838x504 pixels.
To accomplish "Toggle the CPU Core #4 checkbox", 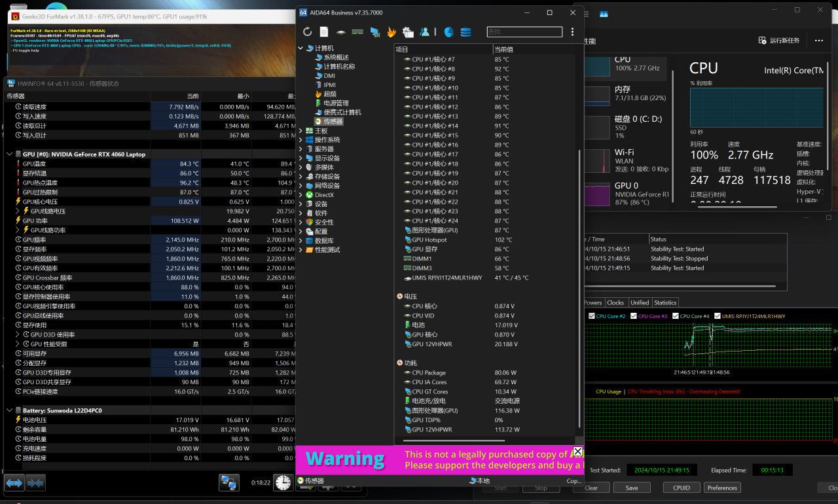I will [676, 316].
